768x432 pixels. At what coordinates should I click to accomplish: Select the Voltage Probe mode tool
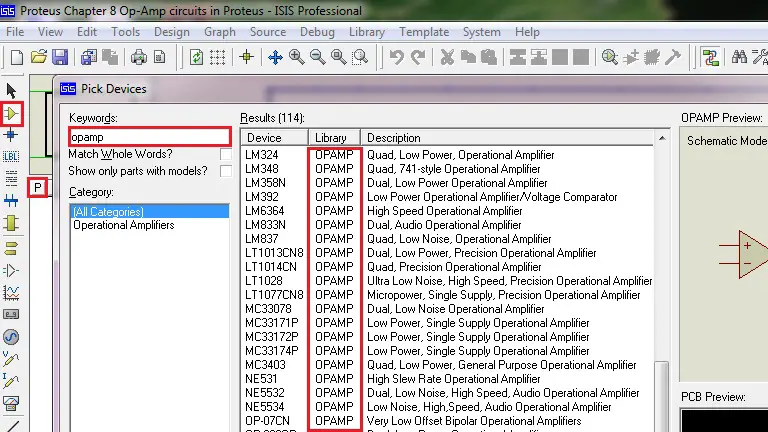pos(11,359)
